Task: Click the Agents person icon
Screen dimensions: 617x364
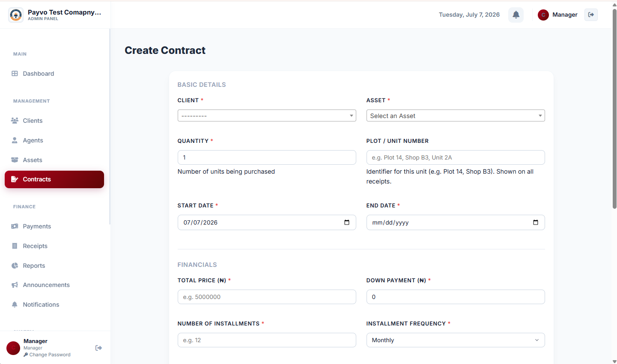Action: pyautogui.click(x=15, y=140)
